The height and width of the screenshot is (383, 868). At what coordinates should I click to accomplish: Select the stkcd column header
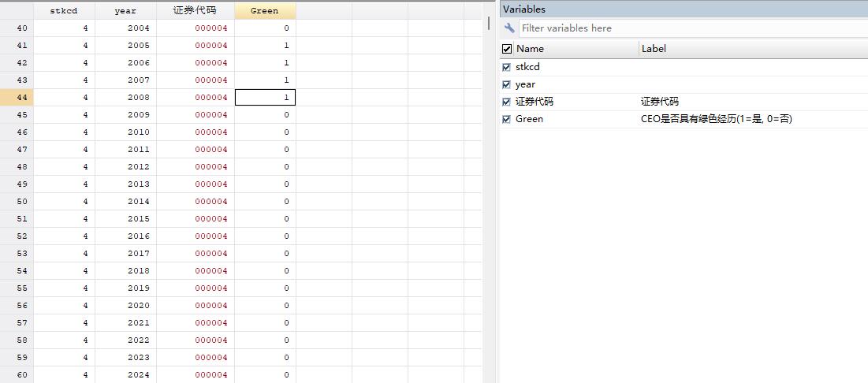click(64, 11)
